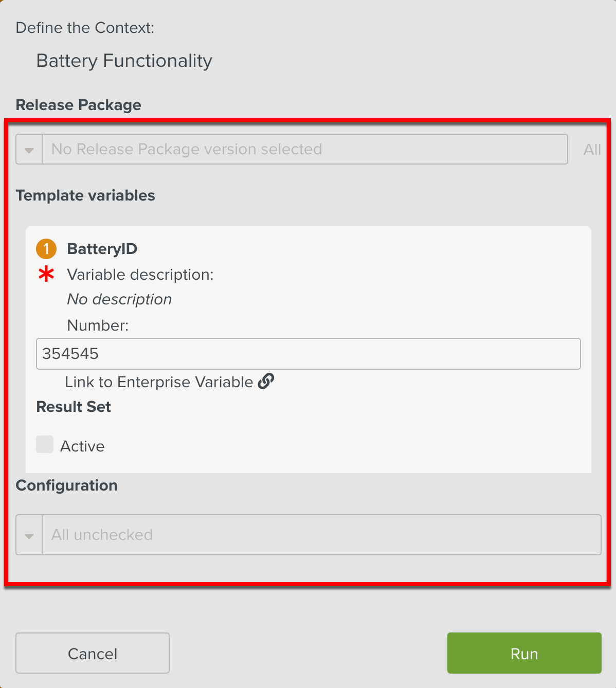Enable the Active result set checkbox
Screen dimensions: 616x688
coord(45,444)
